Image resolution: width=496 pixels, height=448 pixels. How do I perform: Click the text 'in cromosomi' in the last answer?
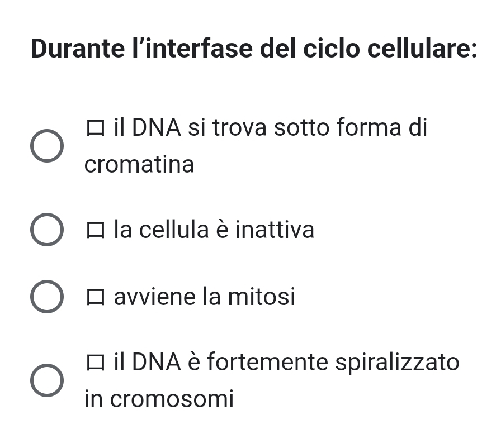[159, 399]
